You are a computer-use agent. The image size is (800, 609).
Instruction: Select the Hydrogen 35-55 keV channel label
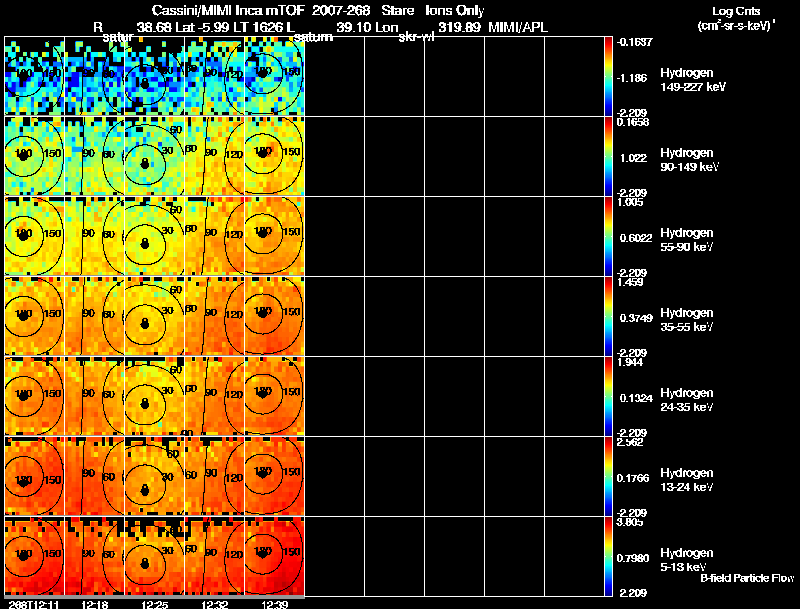[x=687, y=319]
